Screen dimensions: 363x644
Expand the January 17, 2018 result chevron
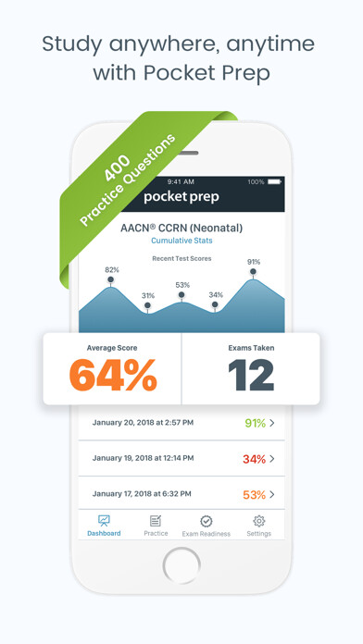pos(271,494)
